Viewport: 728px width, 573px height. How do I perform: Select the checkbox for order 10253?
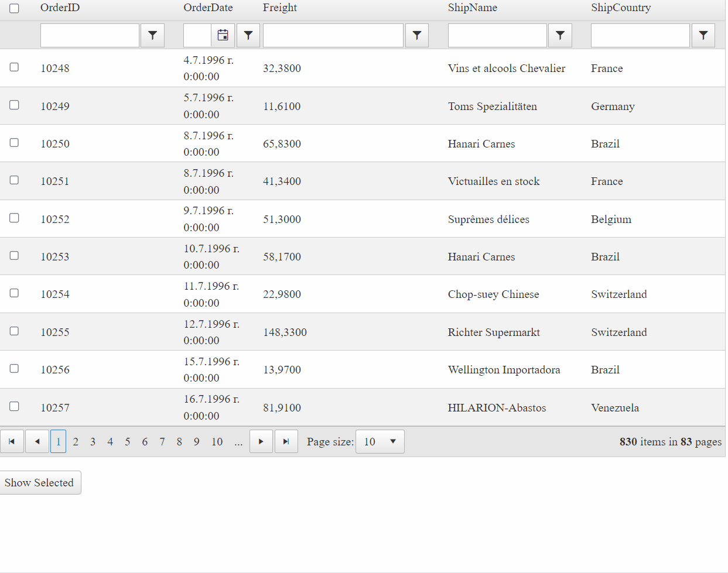(14, 255)
